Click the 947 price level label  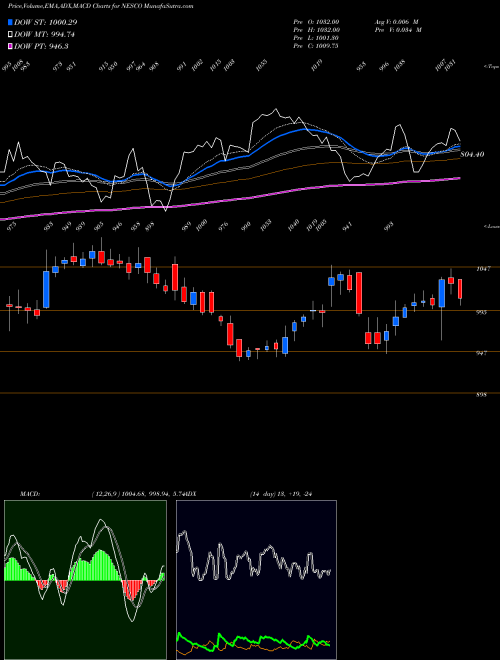(482, 353)
